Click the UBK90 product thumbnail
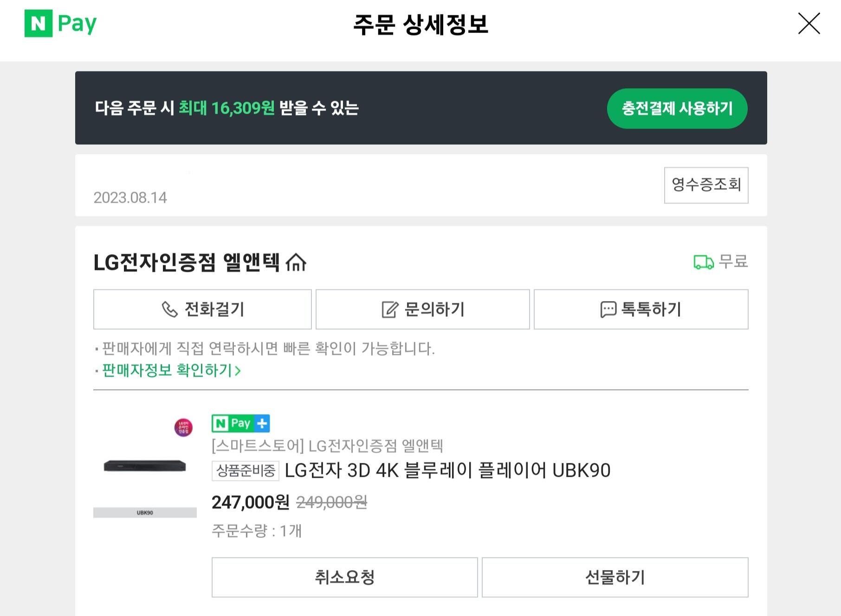841x616 pixels. (x=145, y=466)
